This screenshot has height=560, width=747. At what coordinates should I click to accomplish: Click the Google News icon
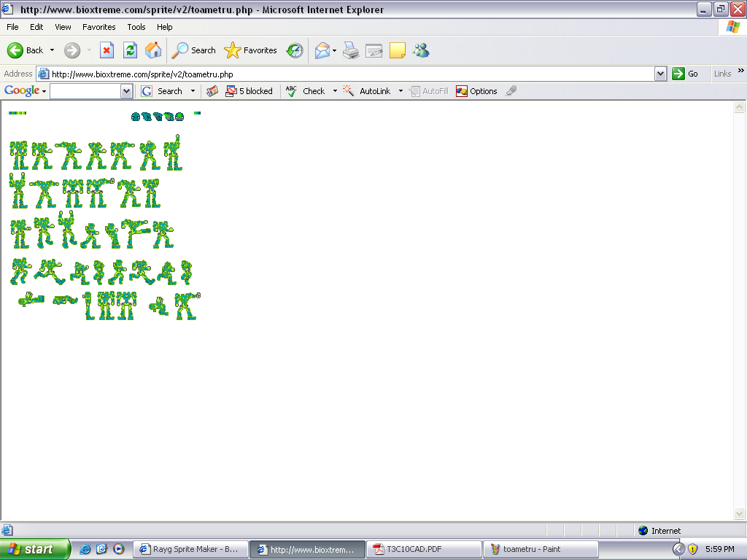(212, 91)
